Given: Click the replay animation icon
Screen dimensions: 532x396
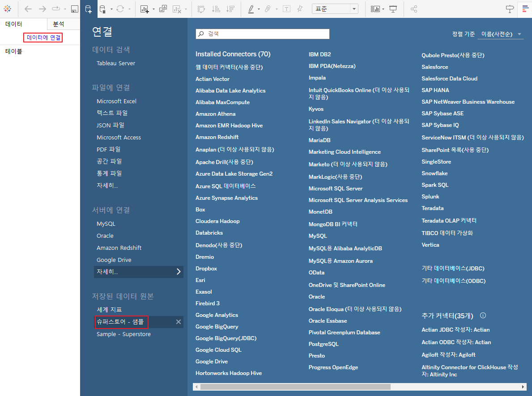Looking at the screenshot, I should pyautogui.click(x=56, y=9).
